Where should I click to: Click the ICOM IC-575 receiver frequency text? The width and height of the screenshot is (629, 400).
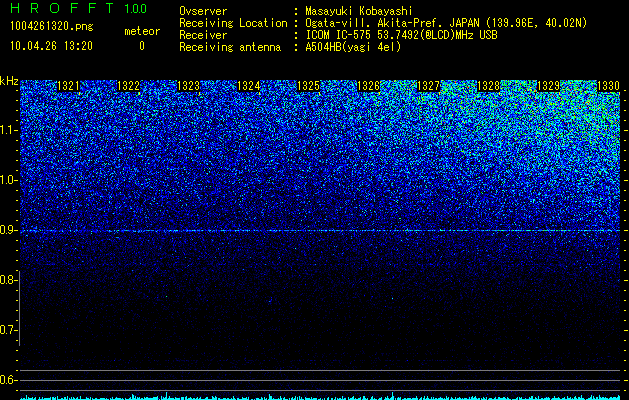pyautogui.click(x=401, y=35)
